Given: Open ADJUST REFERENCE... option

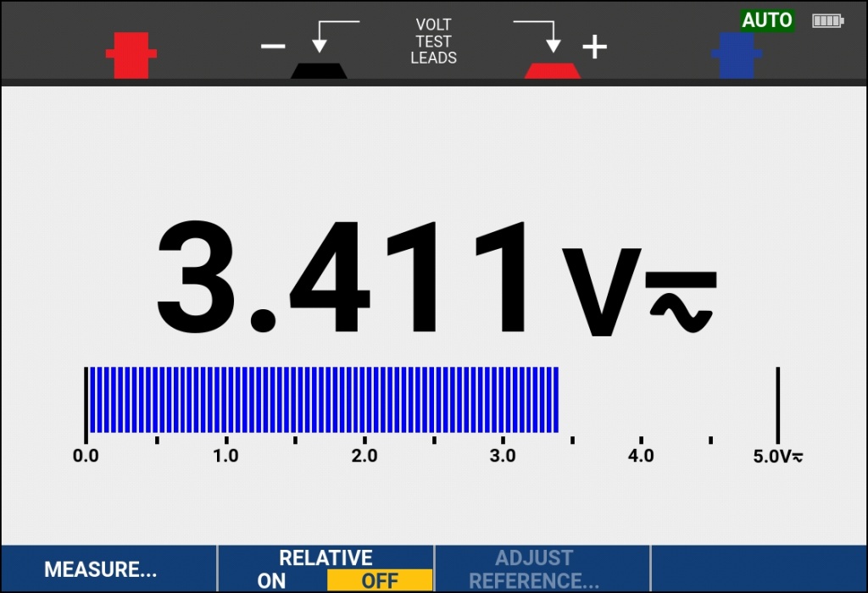Looking at the screenshot, I should 534,569.
